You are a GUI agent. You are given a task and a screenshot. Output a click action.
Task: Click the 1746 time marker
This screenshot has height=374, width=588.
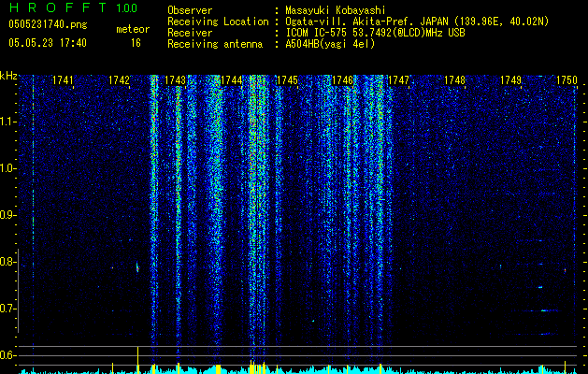click(x=343, y=79)
